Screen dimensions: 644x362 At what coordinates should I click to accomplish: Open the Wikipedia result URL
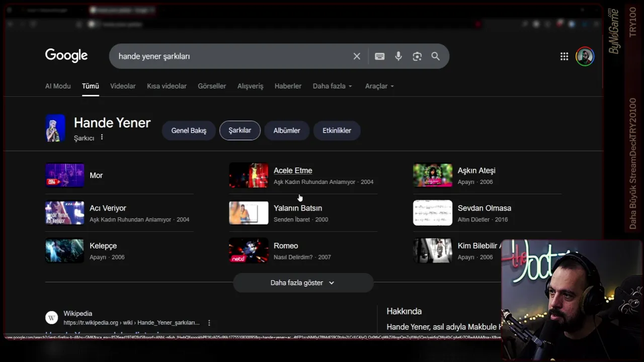click(131, 323)
